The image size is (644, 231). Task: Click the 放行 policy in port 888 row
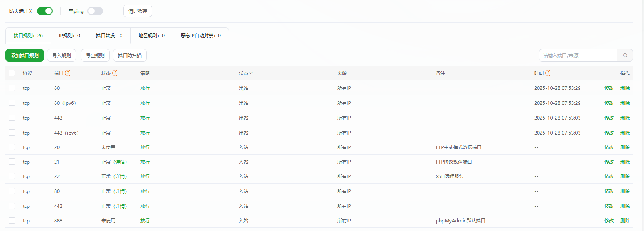[145, 221]
